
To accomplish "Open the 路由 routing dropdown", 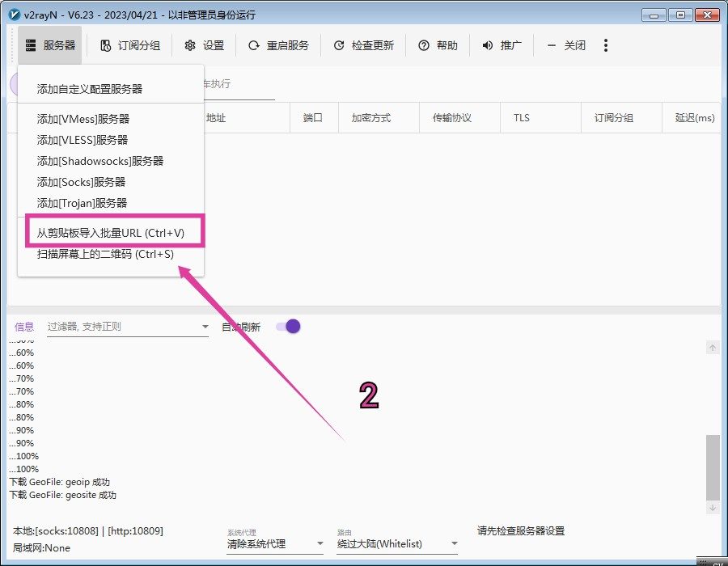I will point(397,543).
